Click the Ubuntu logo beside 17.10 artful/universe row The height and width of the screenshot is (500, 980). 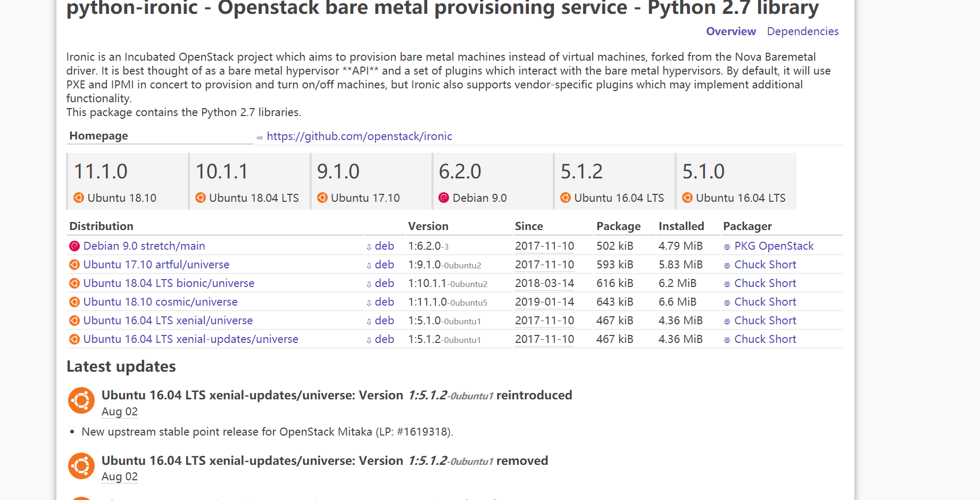click(74, 265)
